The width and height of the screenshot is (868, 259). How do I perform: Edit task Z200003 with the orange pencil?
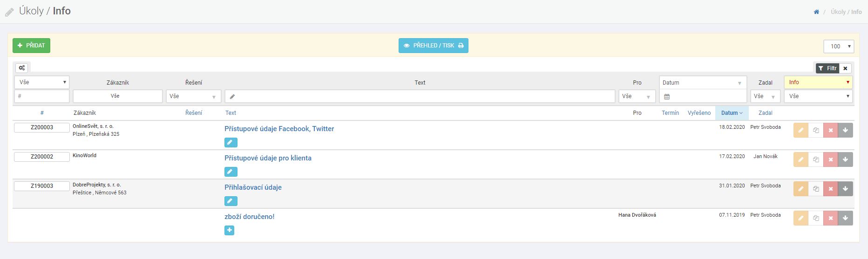800,131
